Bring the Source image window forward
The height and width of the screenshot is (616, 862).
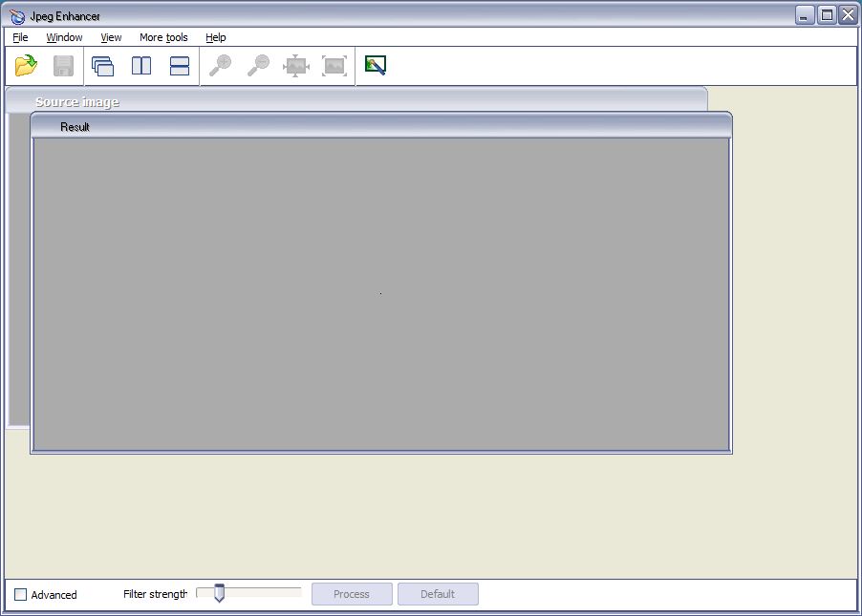tap(356, 100)
